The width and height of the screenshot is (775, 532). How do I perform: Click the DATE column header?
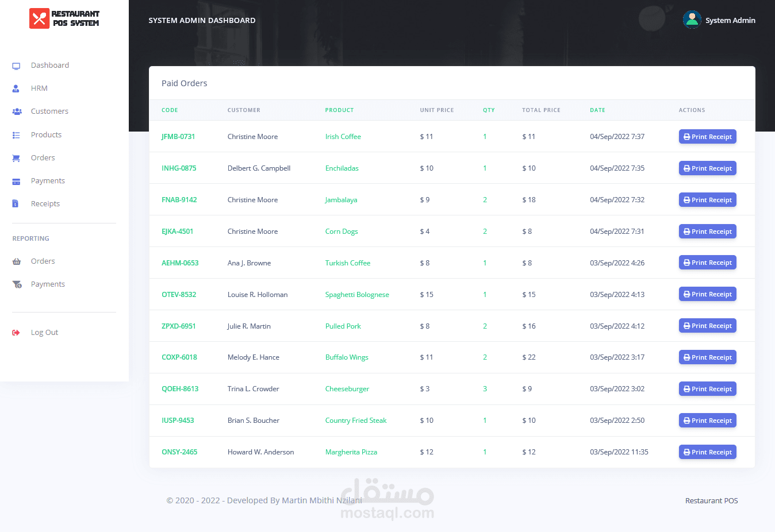[x=597, y=110]
